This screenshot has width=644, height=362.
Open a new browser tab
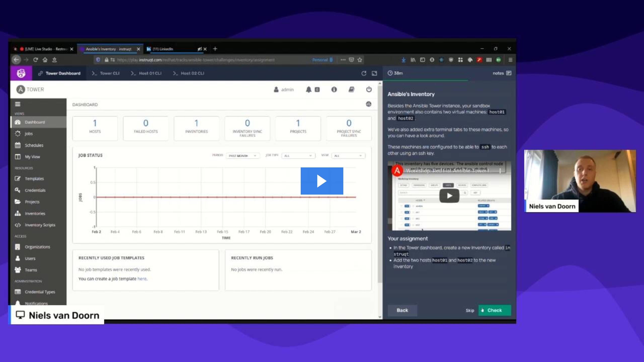click(x=215, y=49)
